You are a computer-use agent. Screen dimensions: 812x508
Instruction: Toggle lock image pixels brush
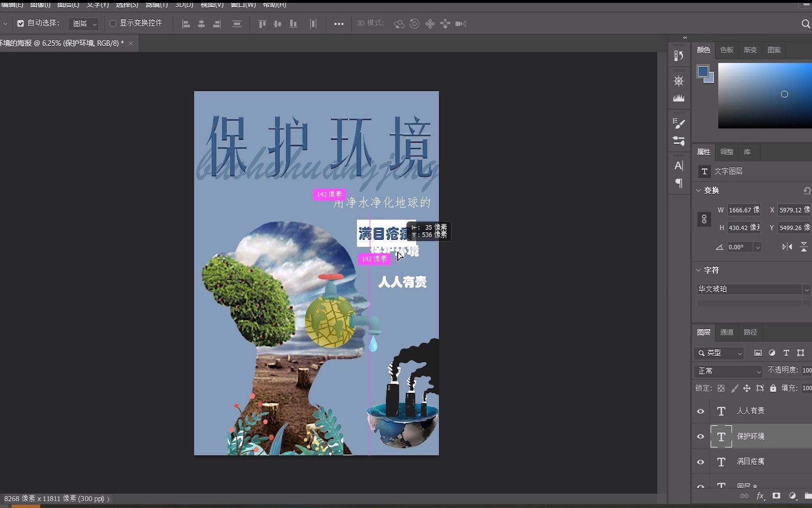coord(734,388)
